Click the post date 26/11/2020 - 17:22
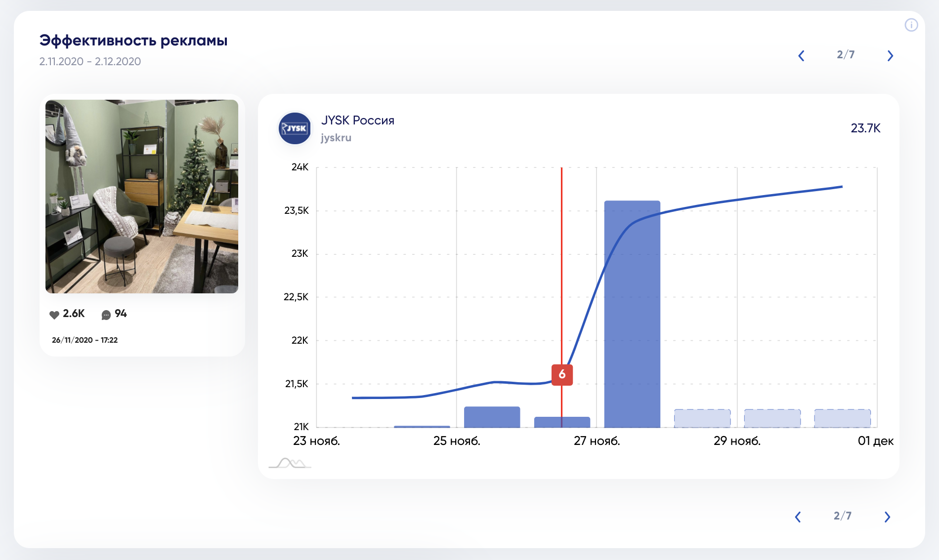This screenshot has height=560, width=939. tap(85, 340)
